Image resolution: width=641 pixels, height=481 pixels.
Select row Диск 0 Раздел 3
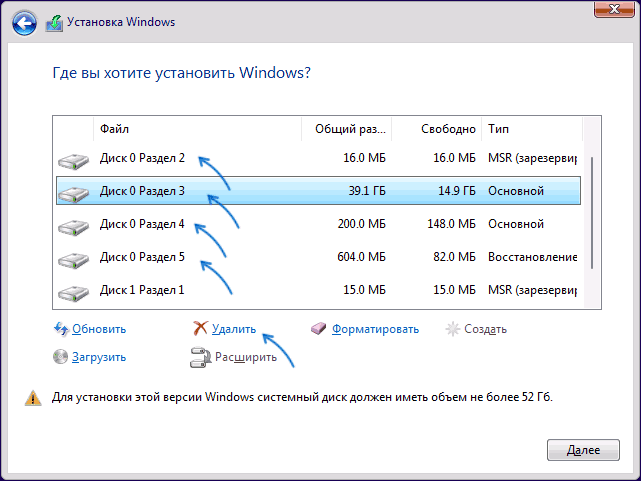pyautogui.click(x=318, y=190)
